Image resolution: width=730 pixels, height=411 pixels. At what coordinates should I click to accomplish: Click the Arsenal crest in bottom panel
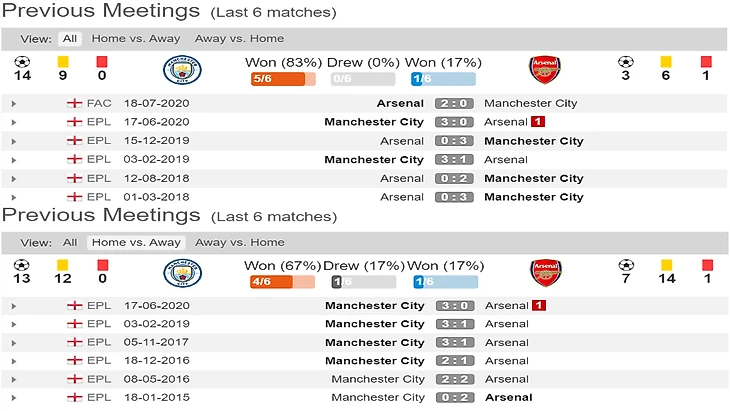pyautogui.click(x=544, y=274)
